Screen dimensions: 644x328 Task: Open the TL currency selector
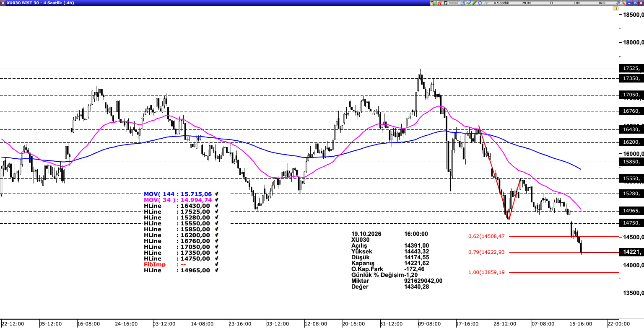coord(552,3)
